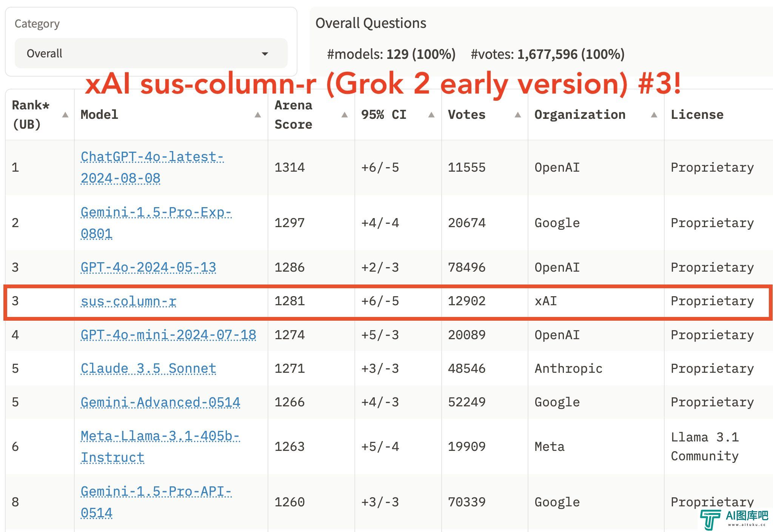The height and width of the screenshot is (532, 773).
Task: Click the votes cell 19909
Action: pos(467,447)
